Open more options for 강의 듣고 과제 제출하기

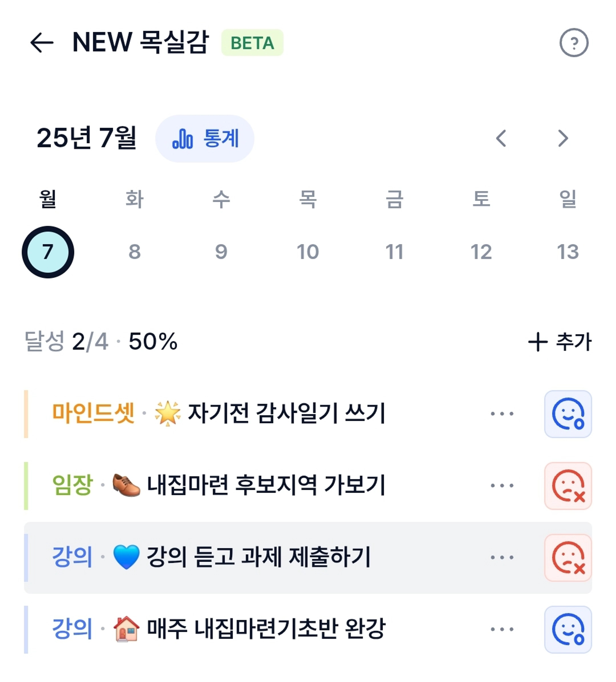[x=502, y=557]
